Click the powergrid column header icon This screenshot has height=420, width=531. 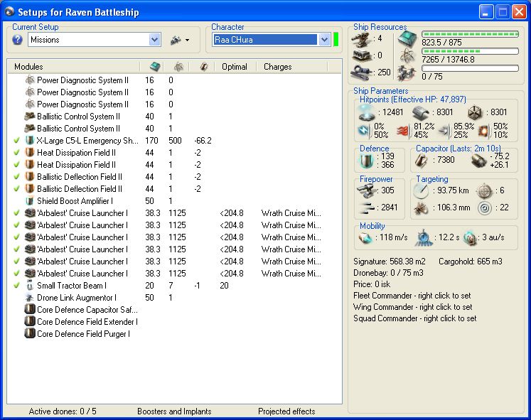(x=178, y=67)
